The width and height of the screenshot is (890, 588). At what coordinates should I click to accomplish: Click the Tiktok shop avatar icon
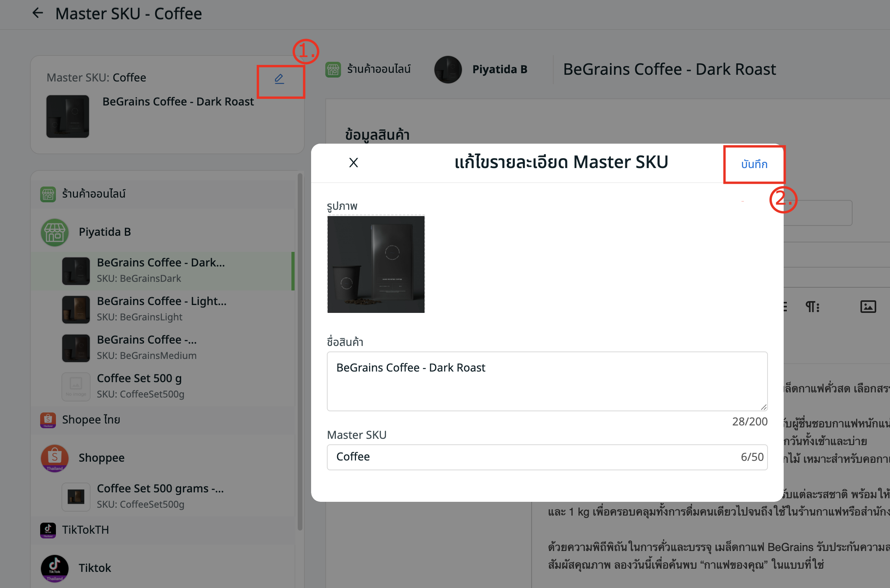point(55,568)
